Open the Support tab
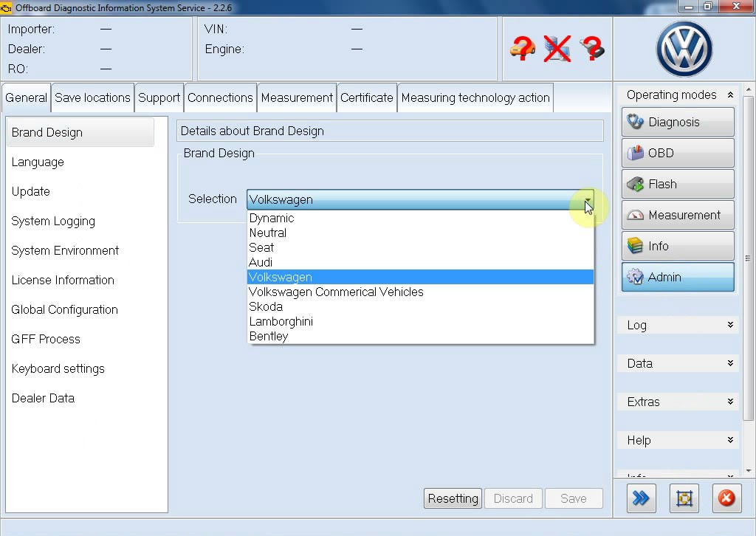756x536 pixels. [159, 98]
